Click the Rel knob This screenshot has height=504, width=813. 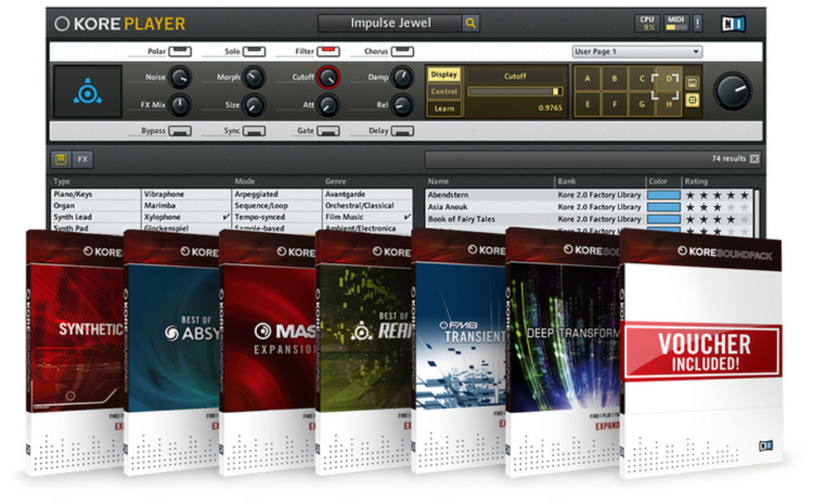click(x=402, y=105)
